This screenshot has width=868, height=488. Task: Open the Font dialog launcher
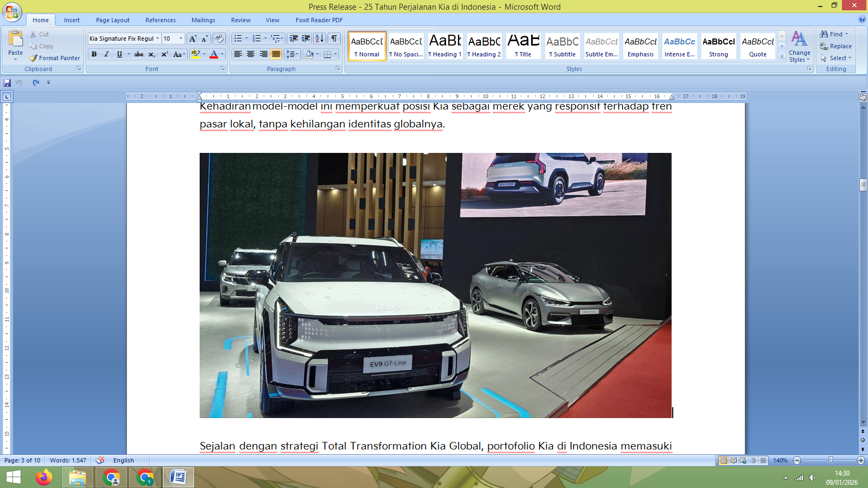tap(222, 69)
